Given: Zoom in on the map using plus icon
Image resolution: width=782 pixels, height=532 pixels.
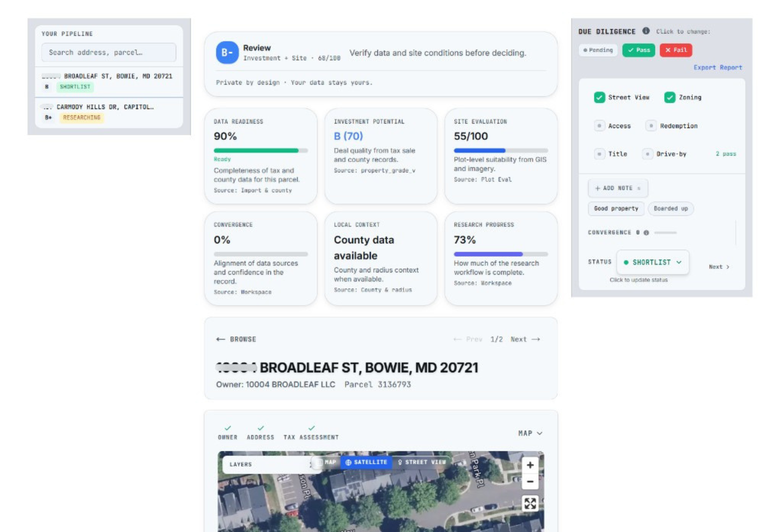Looking at the screenshot, I should tap(530, 465).
